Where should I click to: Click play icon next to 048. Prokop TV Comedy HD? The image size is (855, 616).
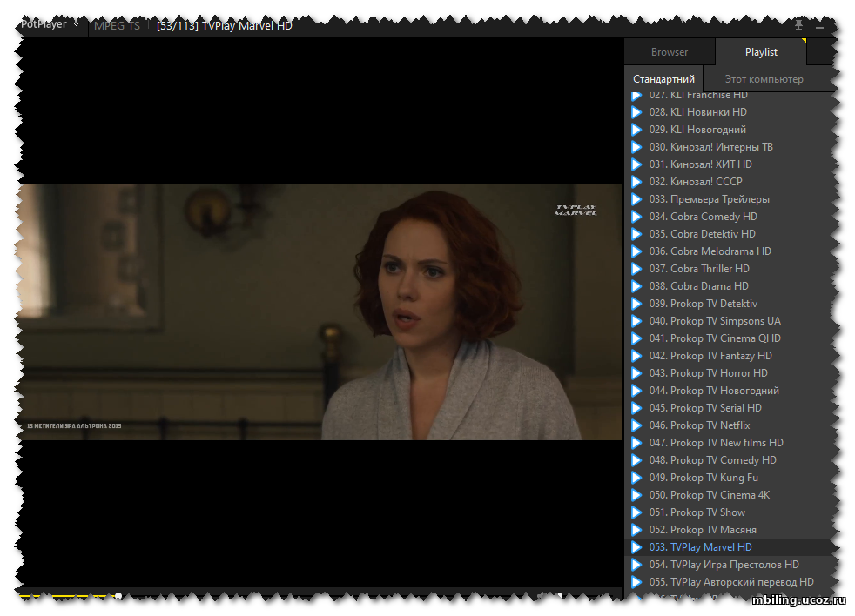[x=636, y=460]
